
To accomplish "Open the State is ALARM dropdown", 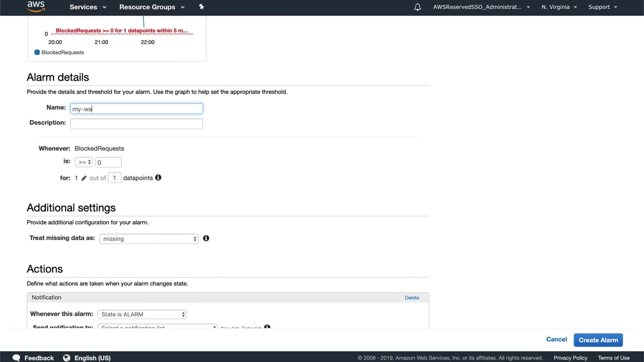I will tap(142, 314).
